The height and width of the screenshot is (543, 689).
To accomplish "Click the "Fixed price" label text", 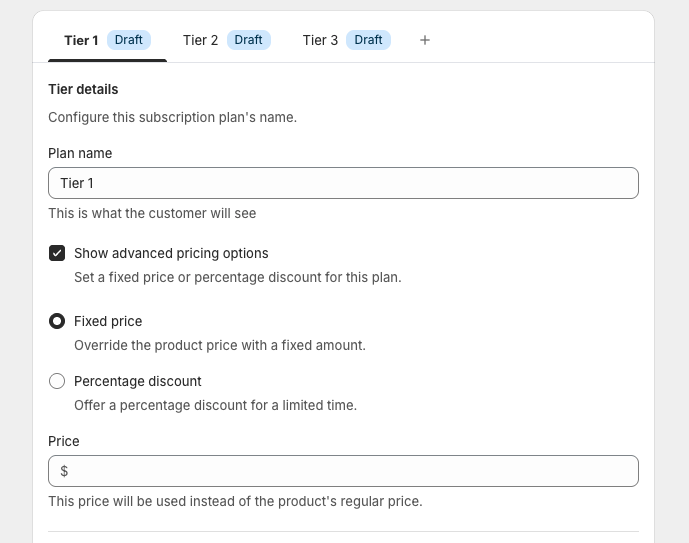I will click(108, 321).
